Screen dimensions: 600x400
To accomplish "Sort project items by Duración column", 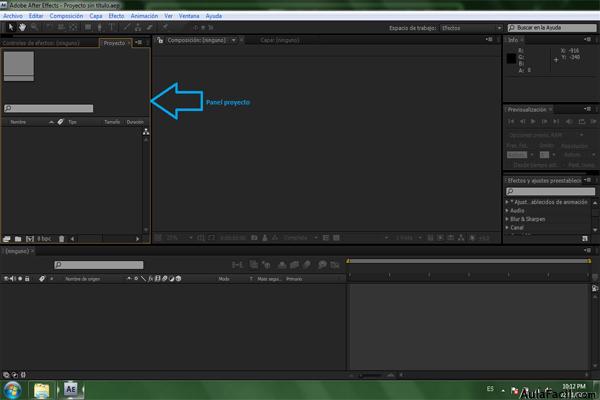I will [135, 122].
